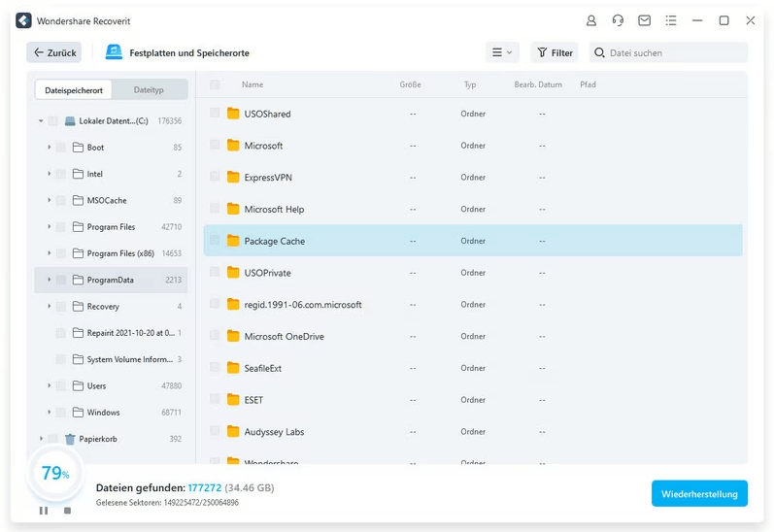
Task: Open the Filter options
Action: (x=555, y=52)
